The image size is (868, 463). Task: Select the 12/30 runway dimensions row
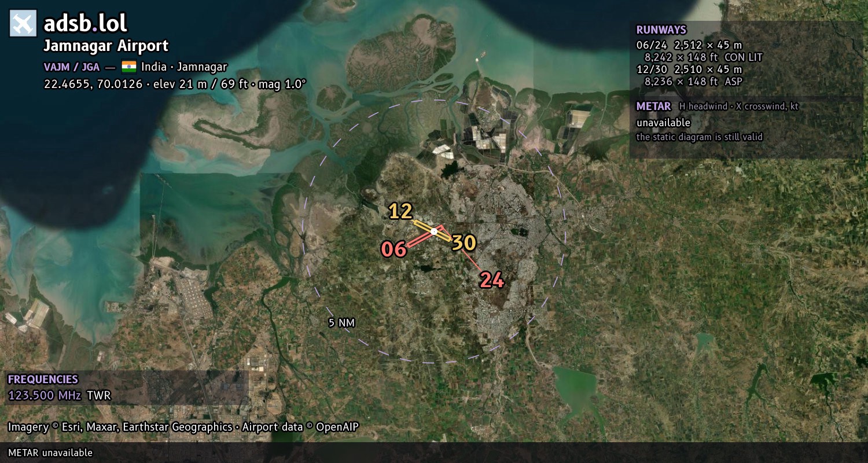click(689, 69)
